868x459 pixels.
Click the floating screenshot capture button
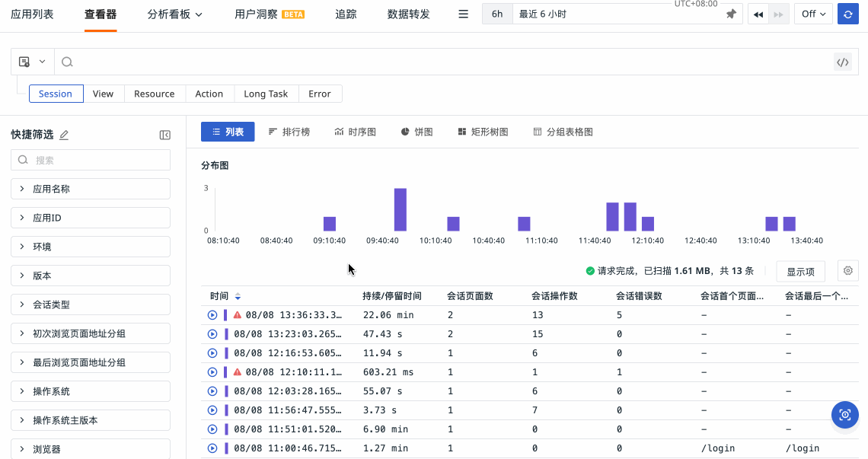(844, 415)
